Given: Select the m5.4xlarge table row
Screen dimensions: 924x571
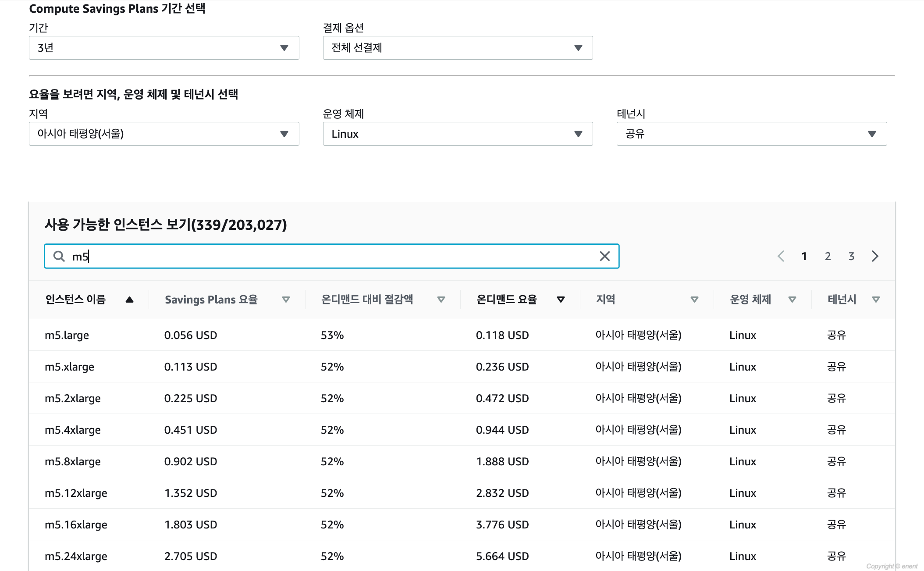Looking at the screenshot, I should tap(462, 430).
